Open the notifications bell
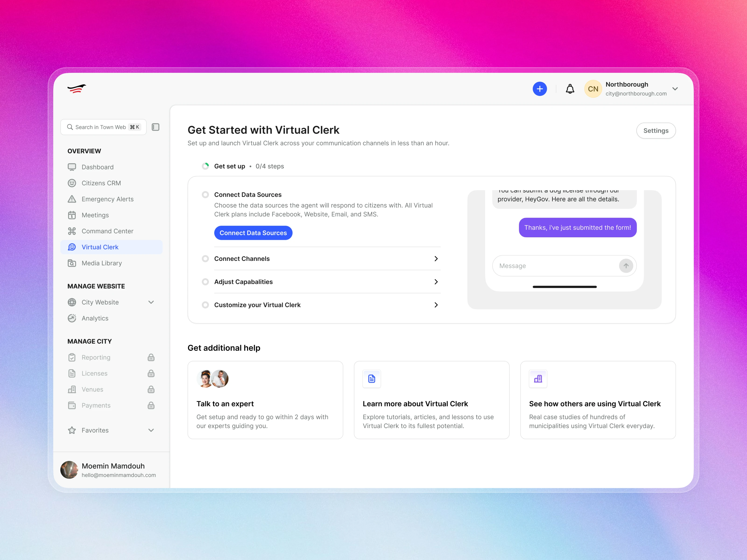Viewport: 747px width, 560px height. point(570,89)
